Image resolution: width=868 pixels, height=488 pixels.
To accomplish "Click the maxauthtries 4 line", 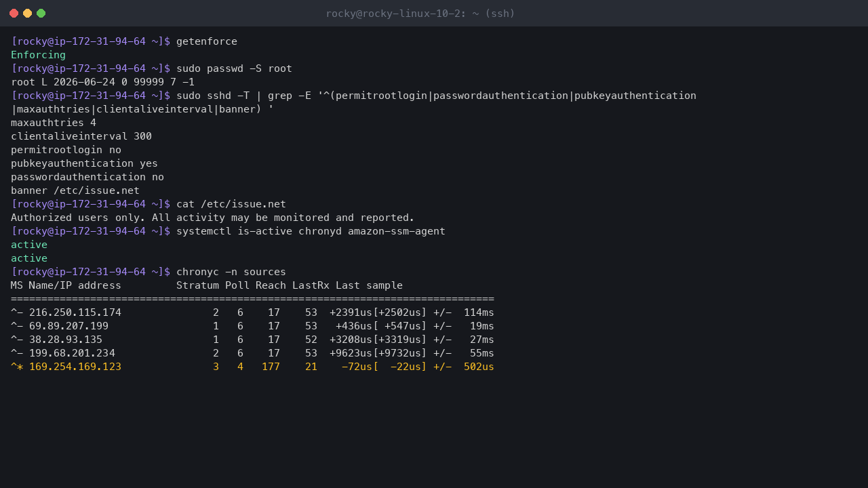I will [54, 123].
